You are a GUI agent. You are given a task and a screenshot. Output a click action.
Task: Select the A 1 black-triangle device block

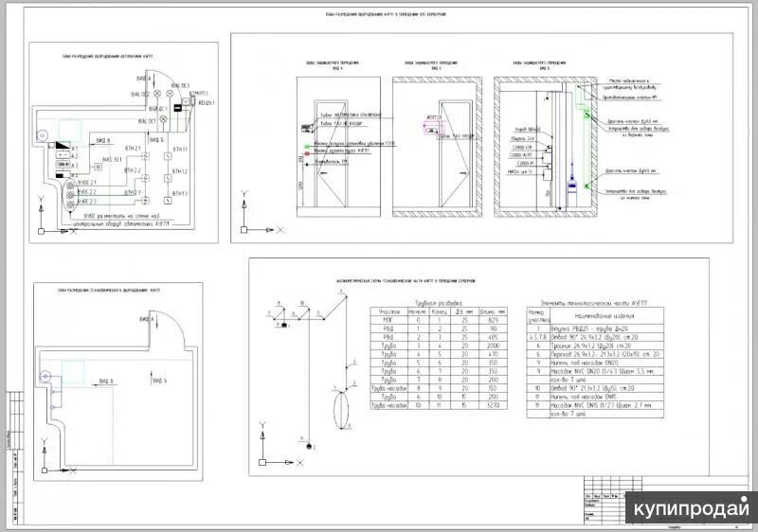coord(63,146)
